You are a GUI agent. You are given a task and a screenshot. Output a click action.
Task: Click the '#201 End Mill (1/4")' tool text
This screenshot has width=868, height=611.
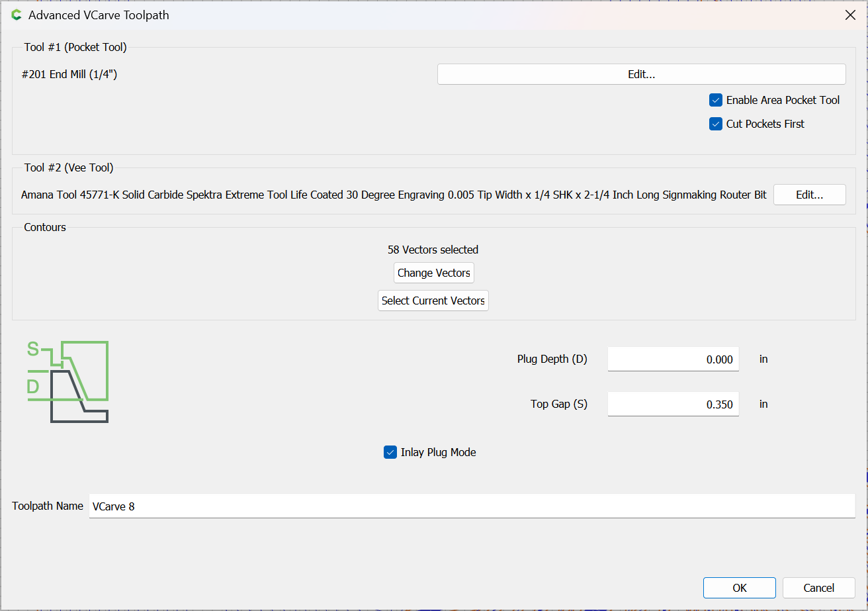pyautogui.click(x=69, y=74)
